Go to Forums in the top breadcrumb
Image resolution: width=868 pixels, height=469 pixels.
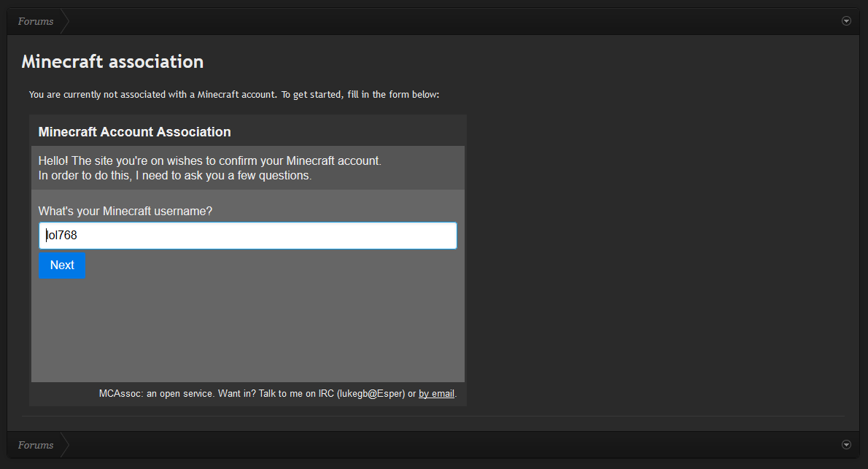click(x=36, y=22)
